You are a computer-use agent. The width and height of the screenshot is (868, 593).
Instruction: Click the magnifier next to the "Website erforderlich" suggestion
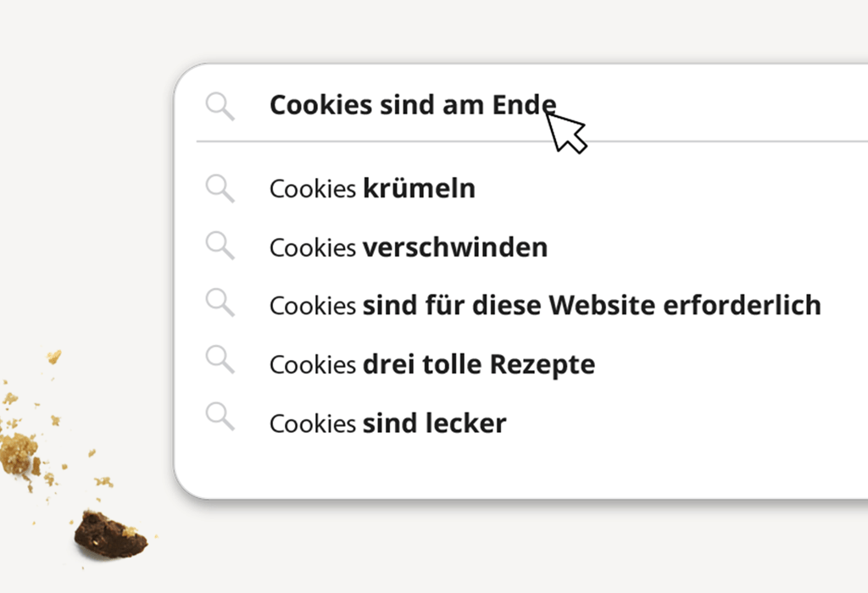tap(220, 302)
